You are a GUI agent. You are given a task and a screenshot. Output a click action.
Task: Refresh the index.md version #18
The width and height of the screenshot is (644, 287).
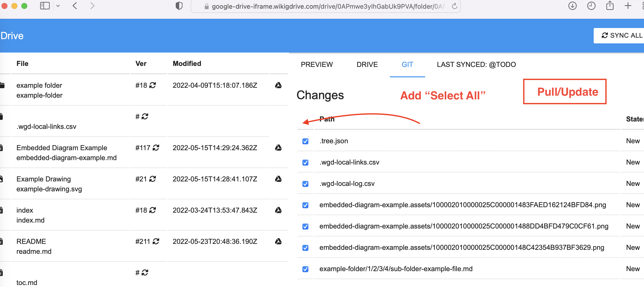(x=152, y=210)
